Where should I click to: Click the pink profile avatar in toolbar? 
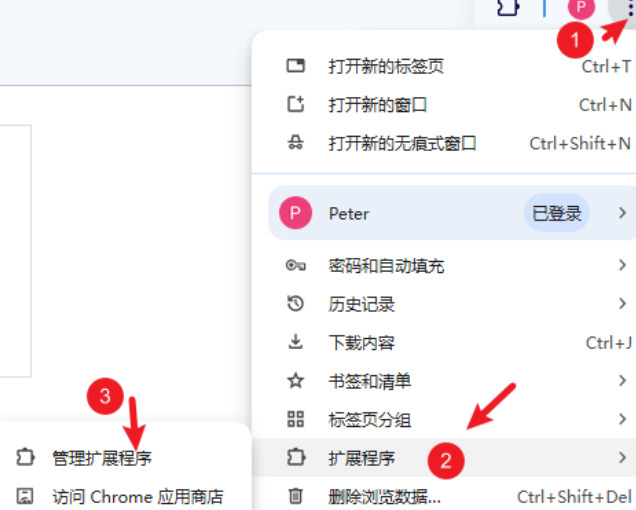click(x=581, y=7)
